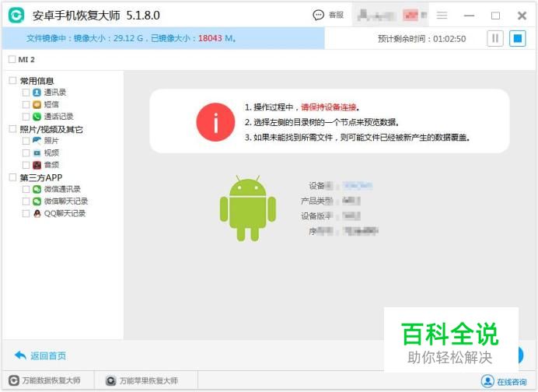Click the 在线咨询 user avatar icon

487,381
